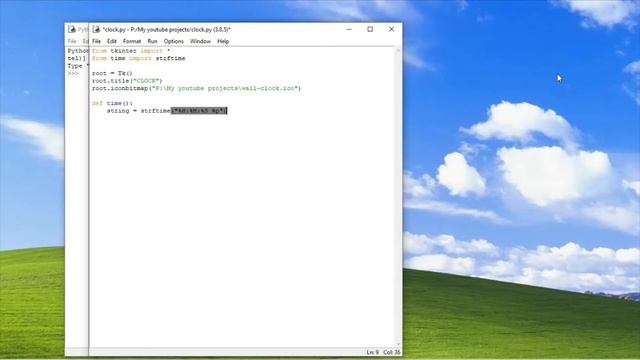Open the Help menu

223,41
